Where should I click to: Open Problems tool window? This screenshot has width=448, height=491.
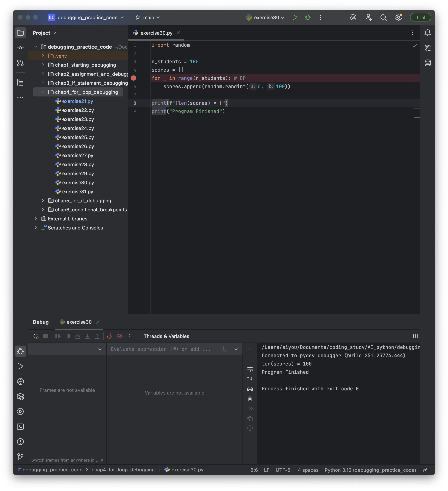20,442
